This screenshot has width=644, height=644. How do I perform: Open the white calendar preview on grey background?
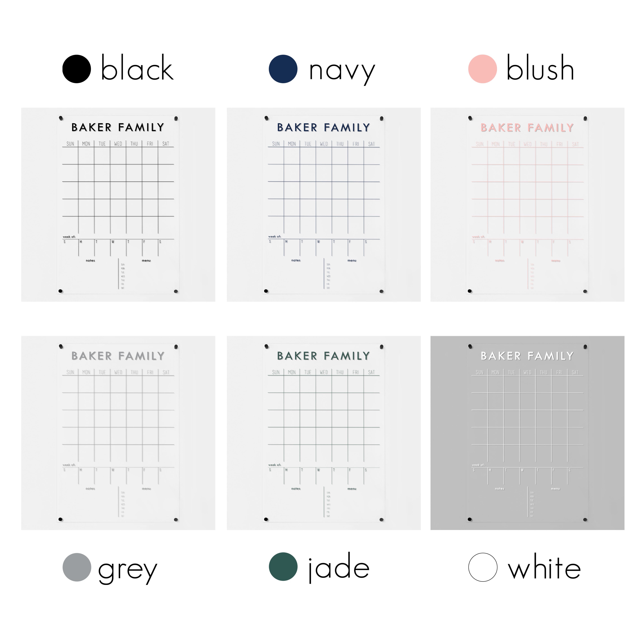527,433
